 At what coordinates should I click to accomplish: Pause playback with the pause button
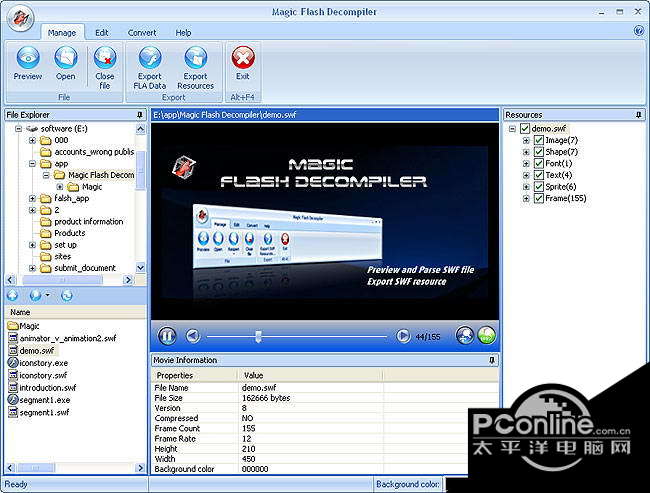pos(167,336)
